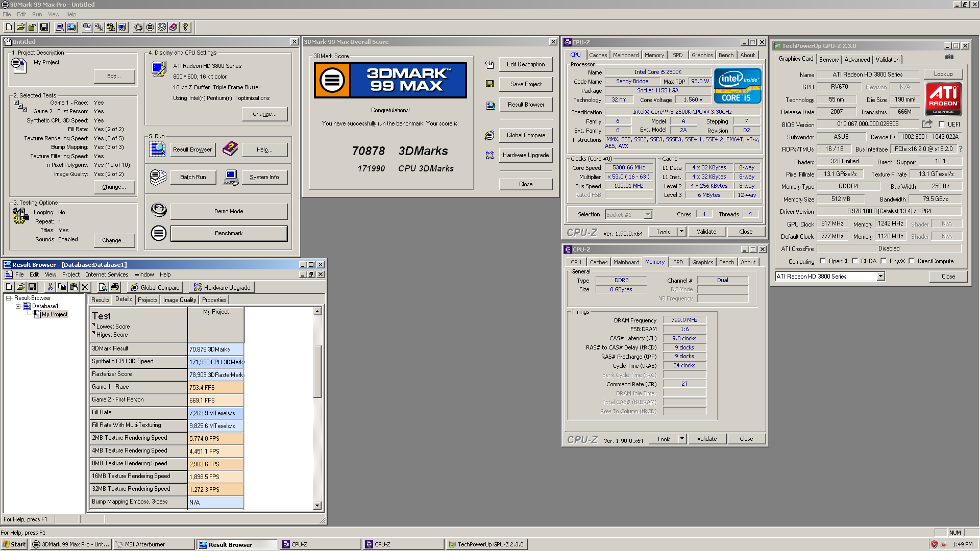
Task: Click the Batch Run stacked pages toolbar icon
Action: (x=162, y=28)
